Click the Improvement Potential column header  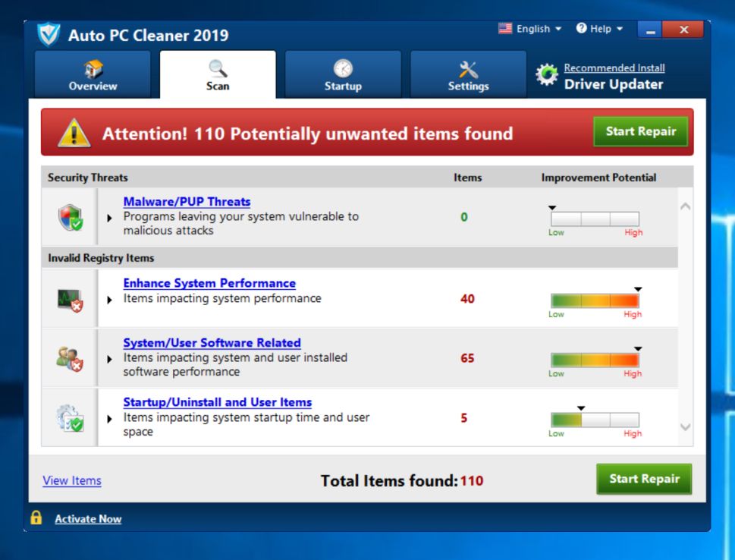[598, 178]
